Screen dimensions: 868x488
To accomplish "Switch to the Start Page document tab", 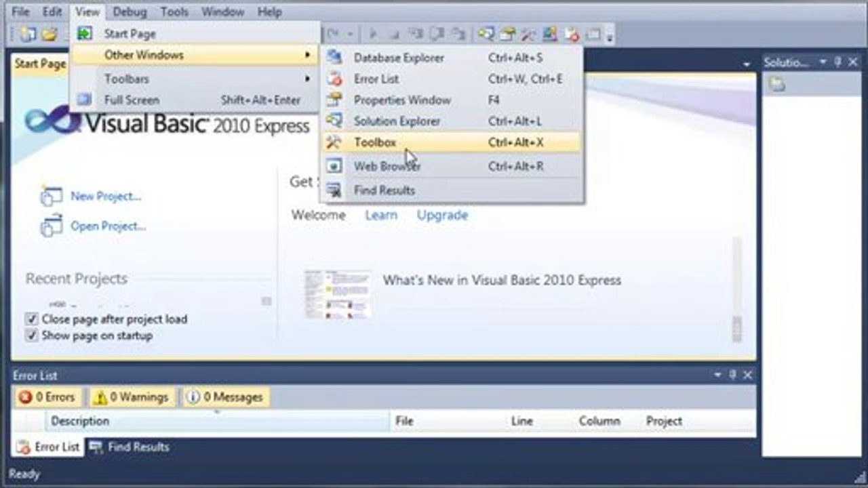I will (40, 64).
